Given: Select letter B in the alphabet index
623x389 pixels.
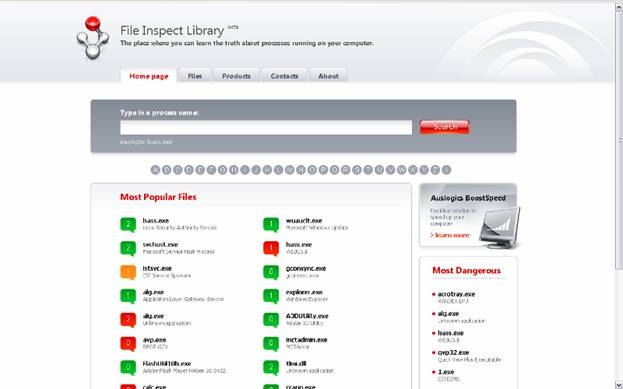Looking at the screenshot, I should coord(166,170).
